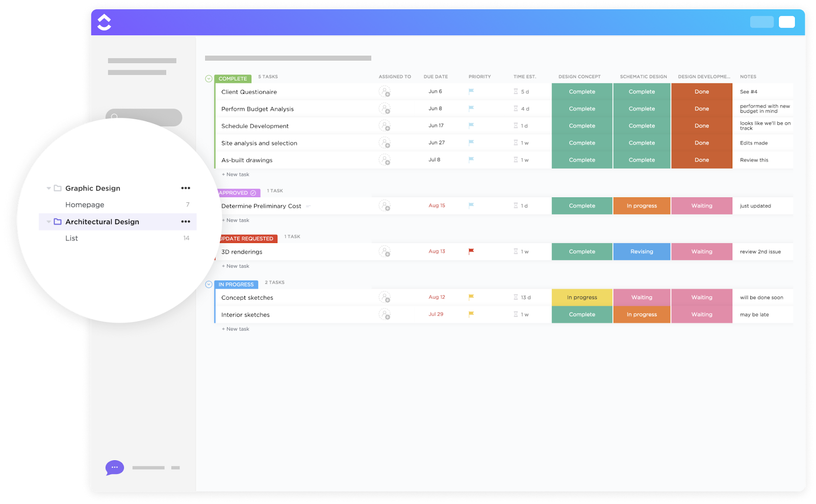Screen dimensions: 816x504
Task: Select Homepage in the sidebar
Action: [84, 204]
